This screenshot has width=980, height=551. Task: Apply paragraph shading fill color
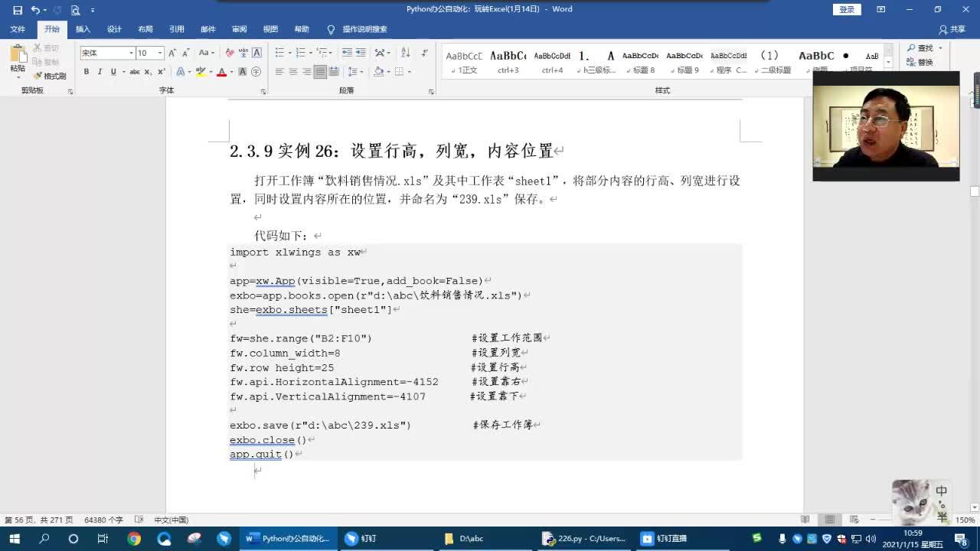(x=378, y=72)
